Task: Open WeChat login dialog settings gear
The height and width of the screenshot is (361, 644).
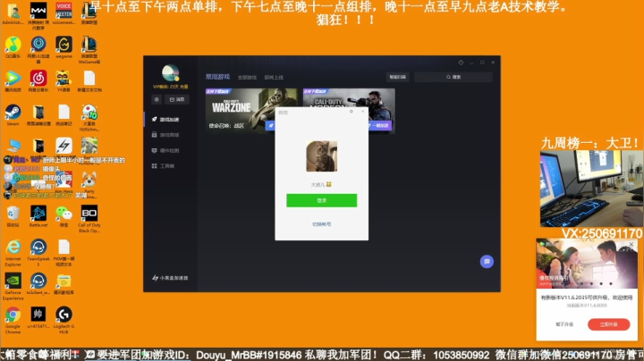Action: point(352,111)
